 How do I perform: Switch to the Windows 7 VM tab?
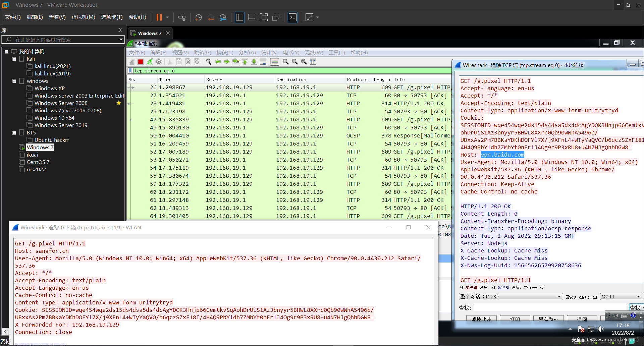point(150,33)
